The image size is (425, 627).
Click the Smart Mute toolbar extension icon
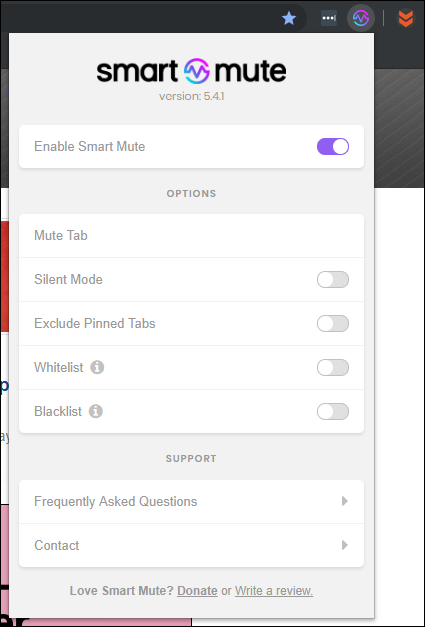click(x=361, y=18)
